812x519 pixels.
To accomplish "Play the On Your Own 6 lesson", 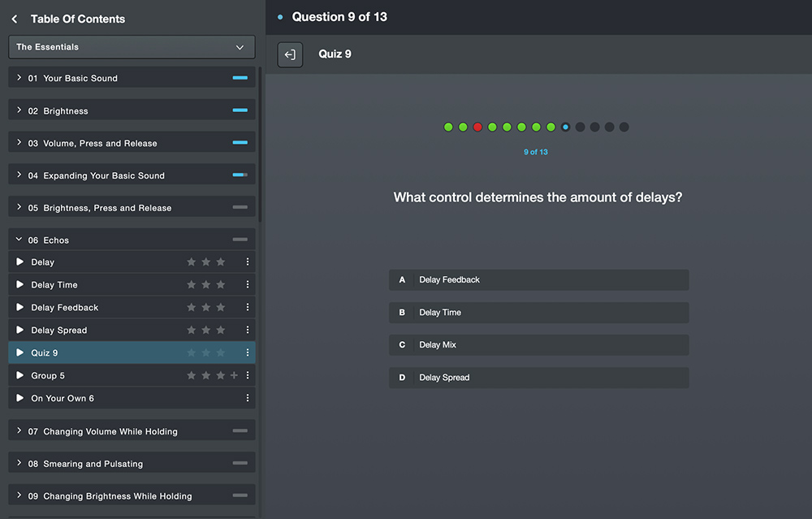I will pos(21,398).
